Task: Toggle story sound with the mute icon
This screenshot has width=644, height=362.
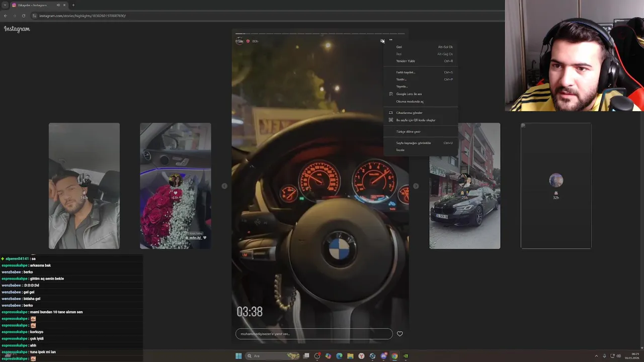Action: (382, 41)
